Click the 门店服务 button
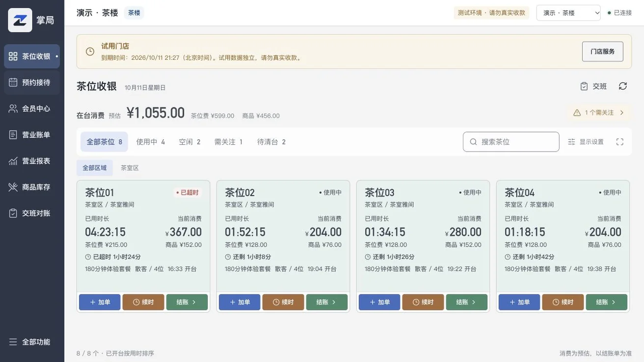The image size is (644, 362). [603, 52]
